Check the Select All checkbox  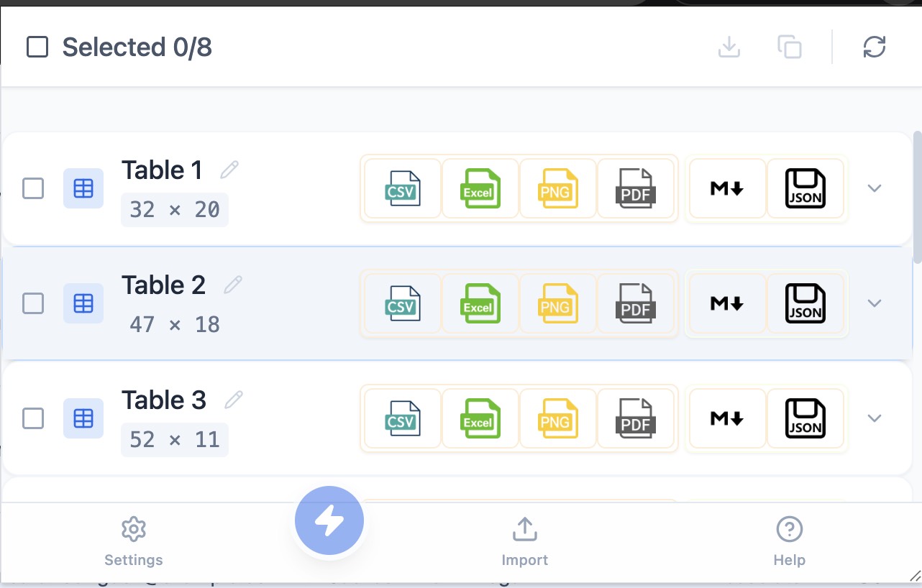[37, 47]
